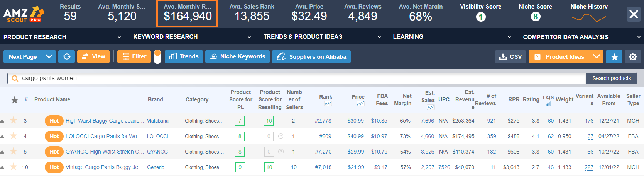Screen dimensions: 644x176
Task: Star the High Waist Baggy Cargo Jeans row
Action: click(x=14, y=120)
